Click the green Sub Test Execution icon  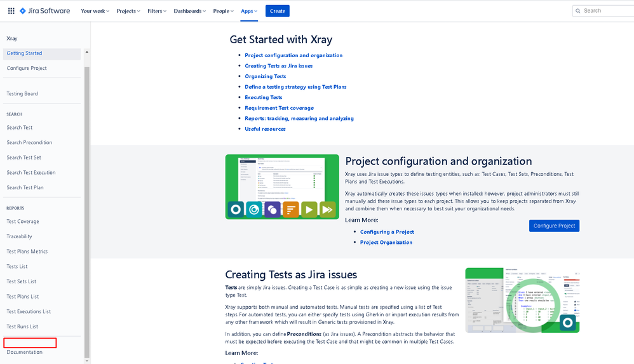click(328, 210)
